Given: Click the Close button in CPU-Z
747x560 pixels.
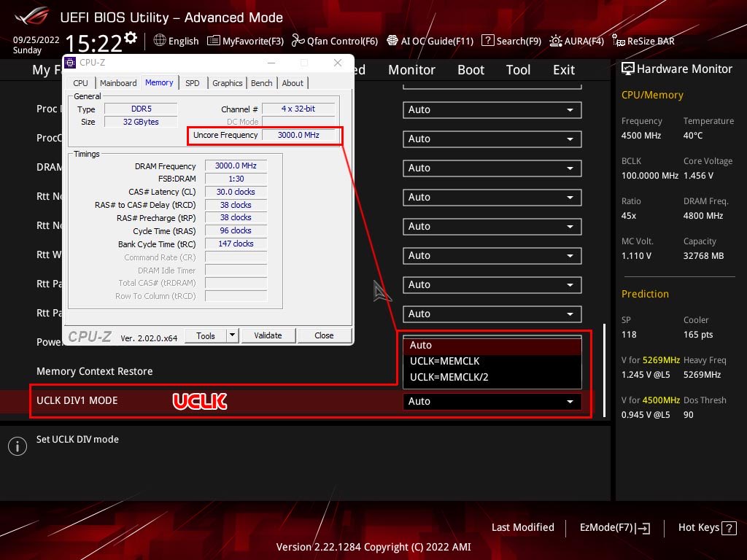Looking at the screenshot, I should [x=324, y=335].
